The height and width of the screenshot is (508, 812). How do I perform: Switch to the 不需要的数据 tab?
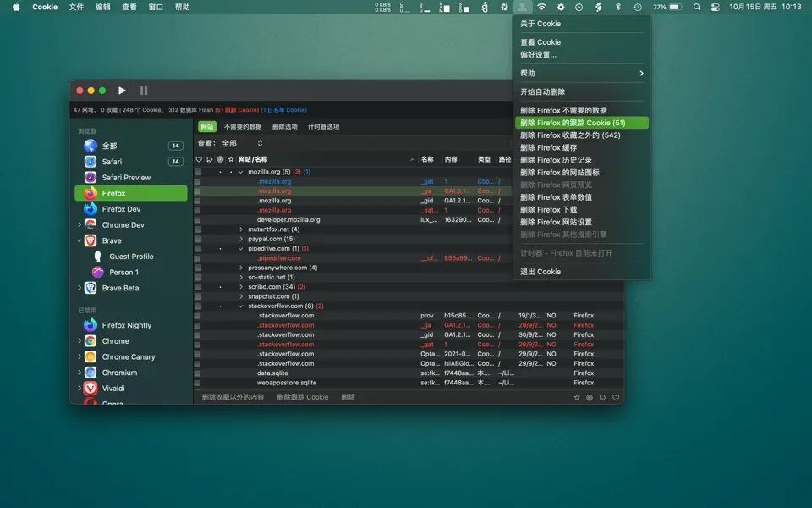tap(243, 127)
